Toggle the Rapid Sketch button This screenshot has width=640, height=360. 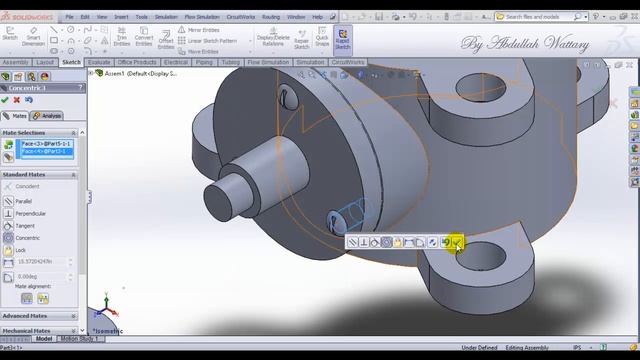342,40
